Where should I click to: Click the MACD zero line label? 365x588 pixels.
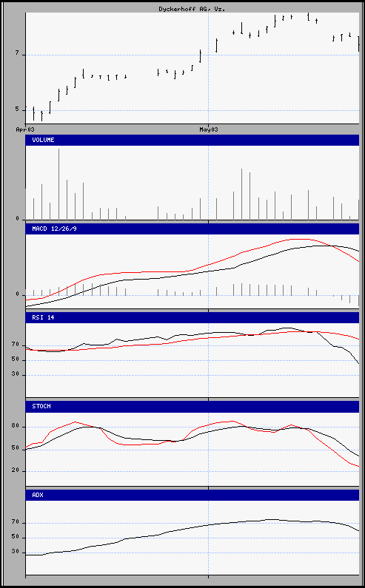(17, 294)
